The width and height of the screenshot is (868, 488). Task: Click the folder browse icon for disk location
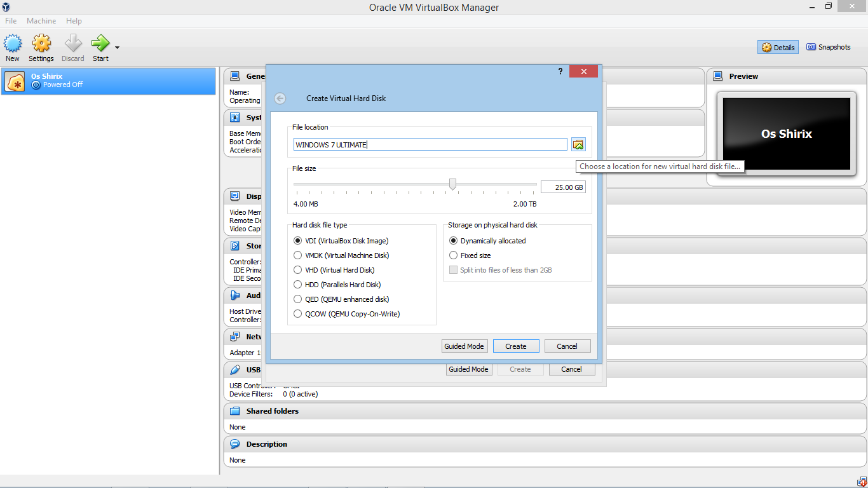tap(578, 145)
